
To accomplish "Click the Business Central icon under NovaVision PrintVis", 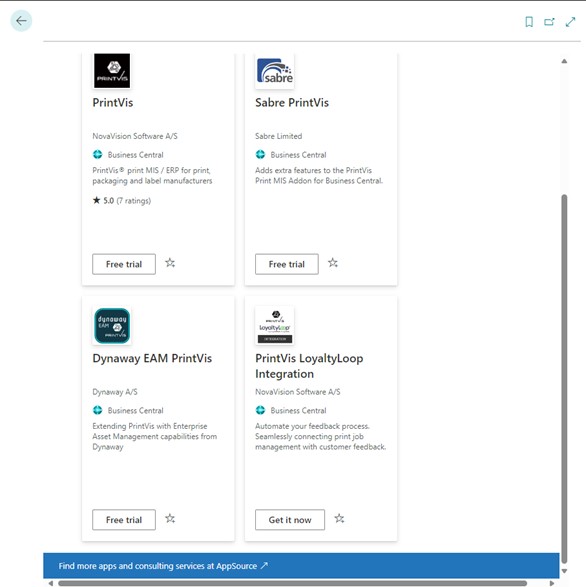I will click(97, 154).
